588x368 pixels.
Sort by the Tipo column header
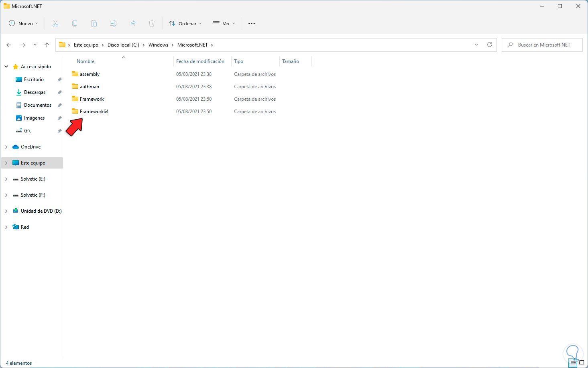[239, 61]
